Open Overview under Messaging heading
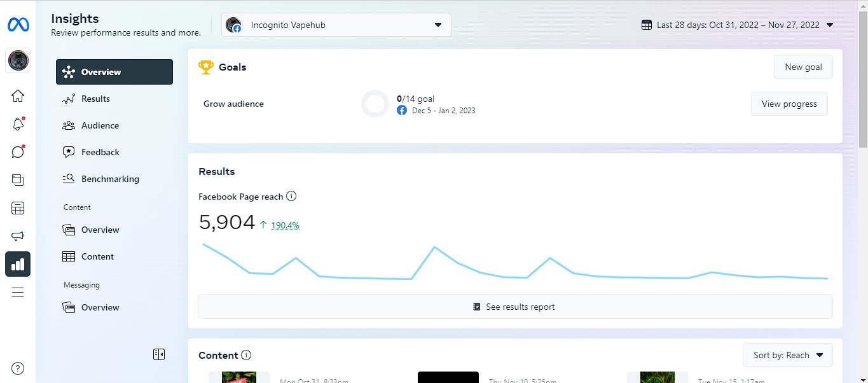Image resolution: width=868 pixels, height=383 pixels. tap(114, 307)
